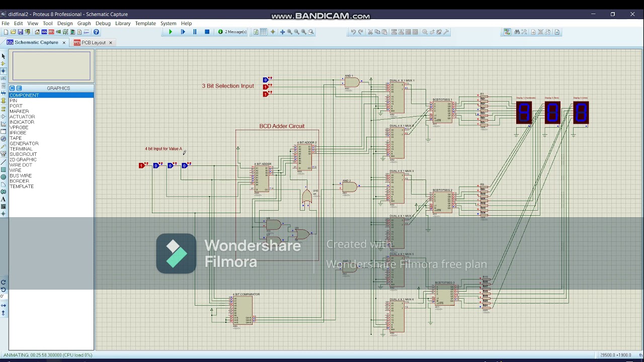The height and width of the screenshot is (362, 644).
Task: Toggle the leftmost Value A logic state input
Action: click(142, 165)
